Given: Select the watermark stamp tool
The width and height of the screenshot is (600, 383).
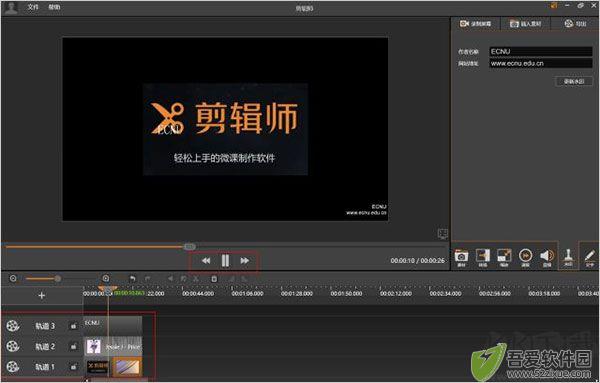Looking at the screenshot, I should tap(568, 257).
